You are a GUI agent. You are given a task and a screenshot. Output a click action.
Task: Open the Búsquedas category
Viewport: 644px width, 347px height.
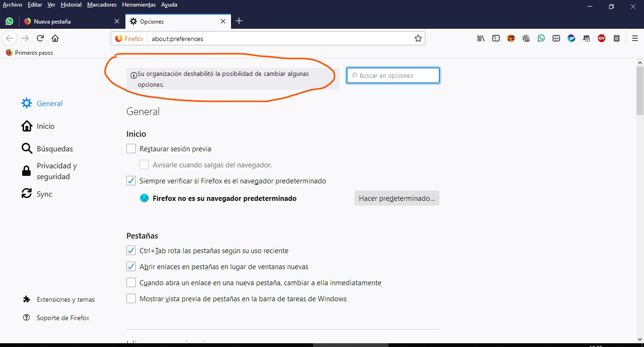click(x=47, y=149)
